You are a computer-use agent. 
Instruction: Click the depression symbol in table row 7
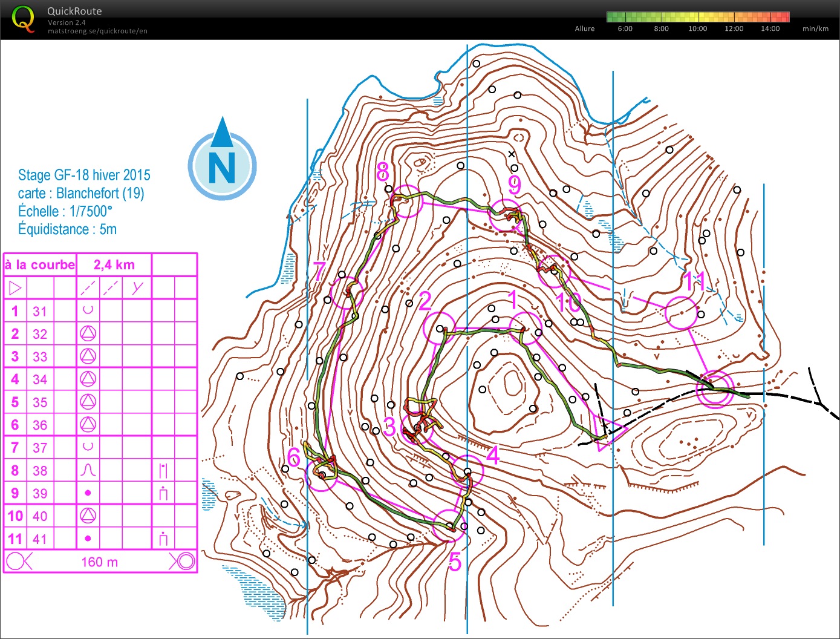point(88,447)
